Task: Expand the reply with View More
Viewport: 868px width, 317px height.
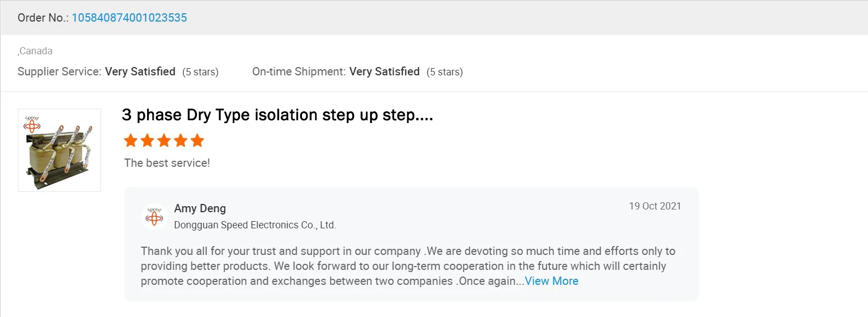Action: click(551, 281)
